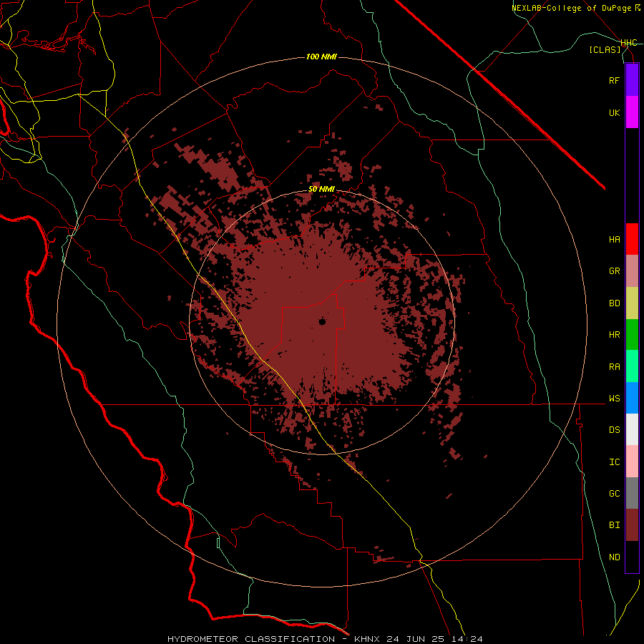The height and width of the screenshot is (644, 644).
Task: Click the 50 NMI range ring label
Action: [321, 189]
